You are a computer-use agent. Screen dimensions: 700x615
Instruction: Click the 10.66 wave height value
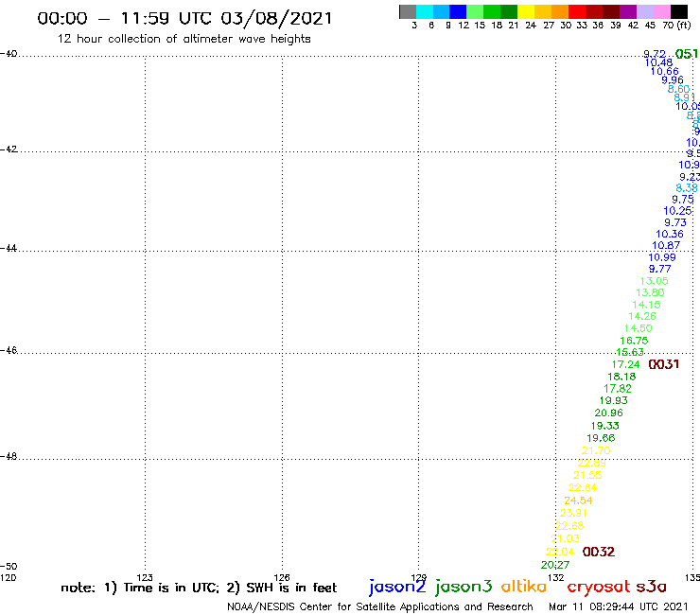[665, 72]
